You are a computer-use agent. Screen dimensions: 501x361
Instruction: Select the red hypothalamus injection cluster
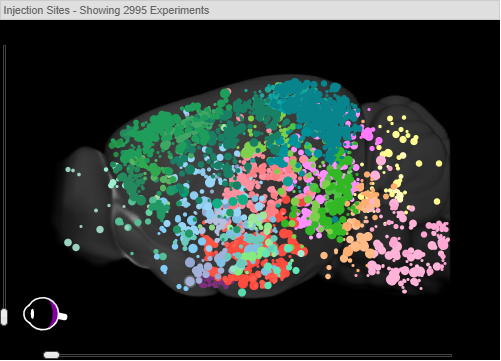(253, 263)
